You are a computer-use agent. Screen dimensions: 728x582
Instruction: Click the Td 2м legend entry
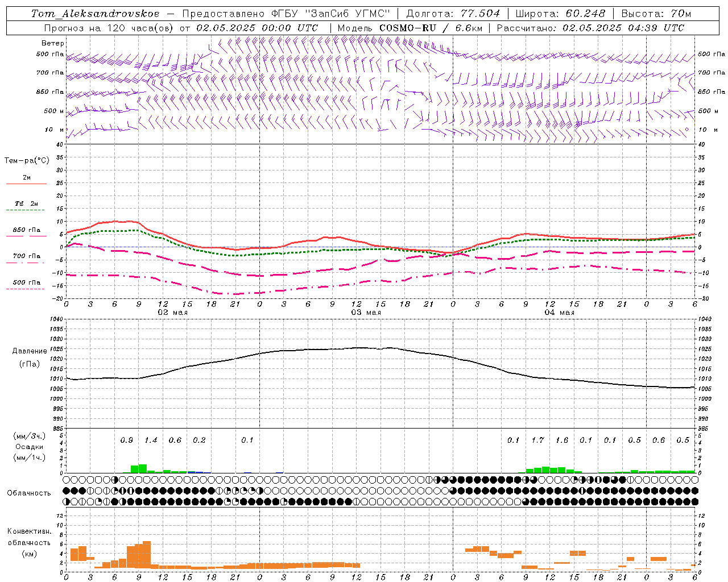pyautogui.click(x=27, y=203)
